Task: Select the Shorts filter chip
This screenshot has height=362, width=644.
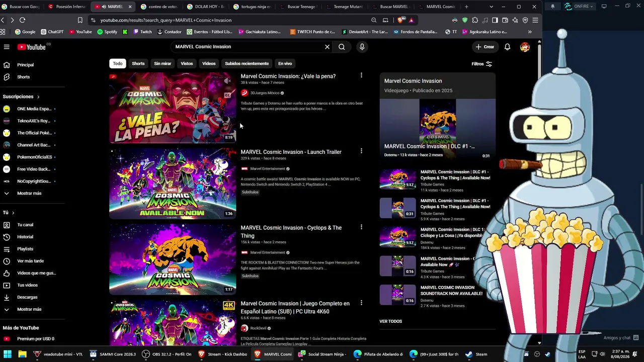Action: 138,64
